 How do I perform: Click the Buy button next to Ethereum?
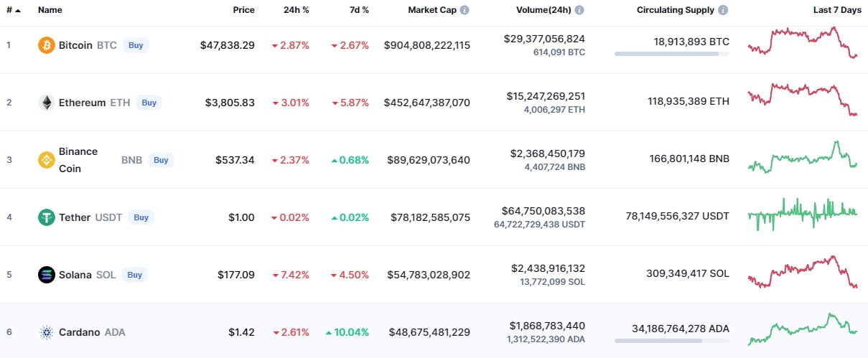[x=149, y=103]
